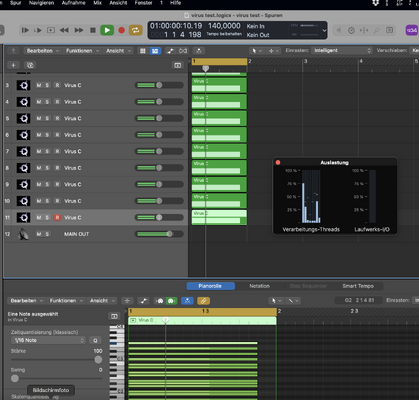The image size is (419, 400).
Task: Toggle the yellow Cycle loop button
Action: pyautogui.click(x=135, y=30)
